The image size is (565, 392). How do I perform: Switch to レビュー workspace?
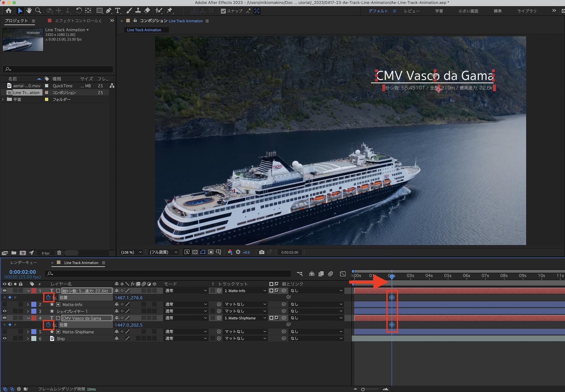(x=412, y=11)
